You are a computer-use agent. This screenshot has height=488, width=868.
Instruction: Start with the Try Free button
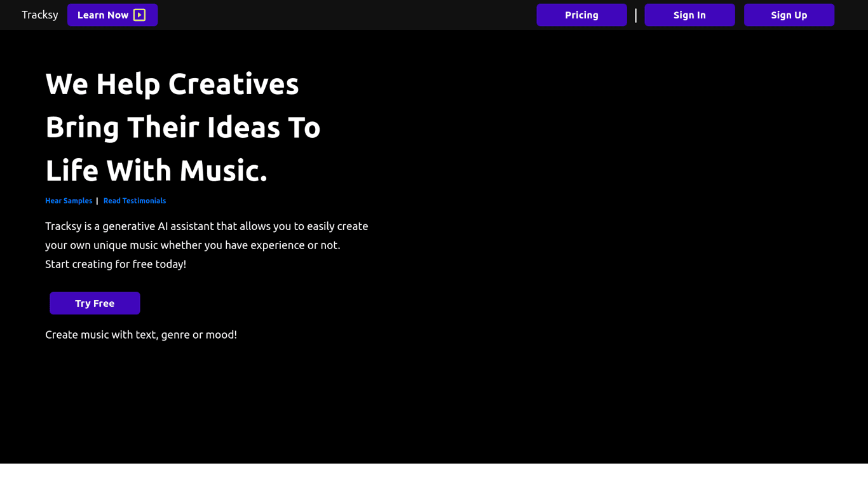point(95,304)
